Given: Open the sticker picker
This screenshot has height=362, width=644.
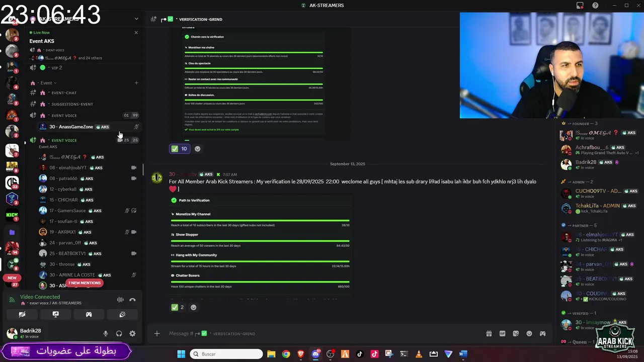Looking at the screenshot, I should point(516,333).
